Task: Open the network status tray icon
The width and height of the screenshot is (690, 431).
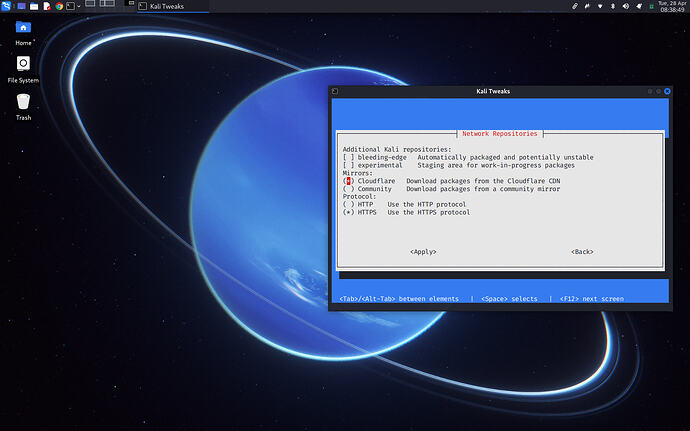Action: point(600,6)
